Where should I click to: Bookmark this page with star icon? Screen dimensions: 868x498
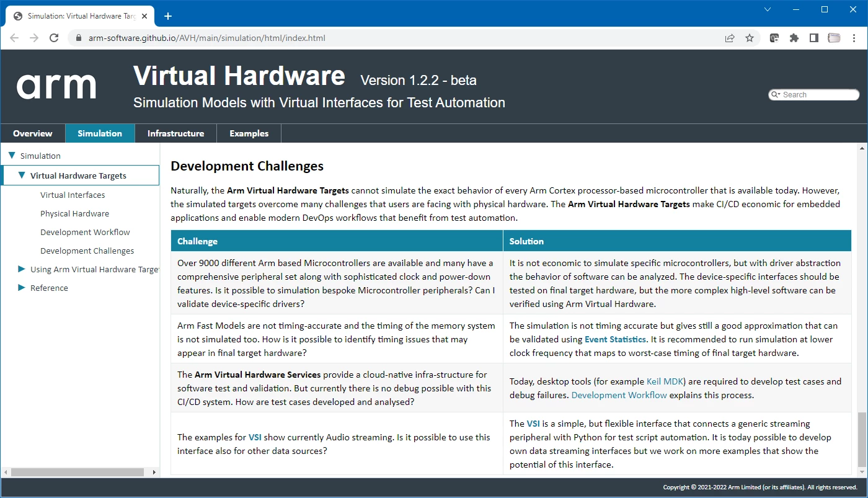[750, 38]
